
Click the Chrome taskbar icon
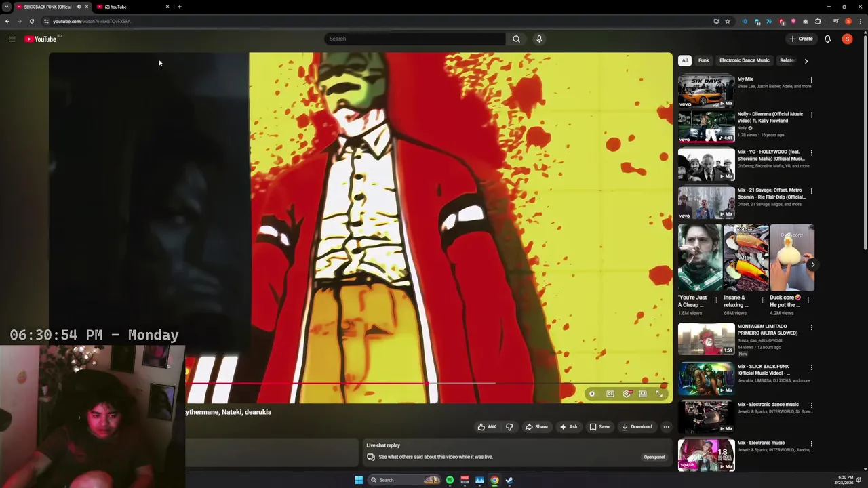point(494,480)
